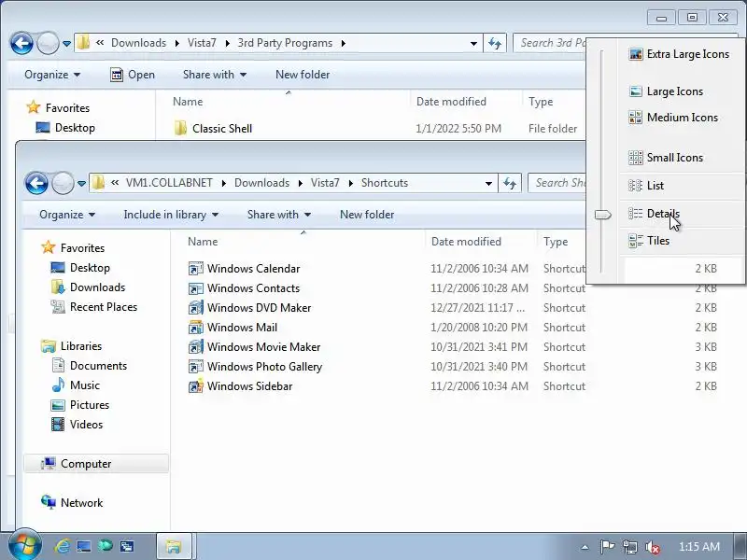Pick Small Icons view option

(666, 158)
